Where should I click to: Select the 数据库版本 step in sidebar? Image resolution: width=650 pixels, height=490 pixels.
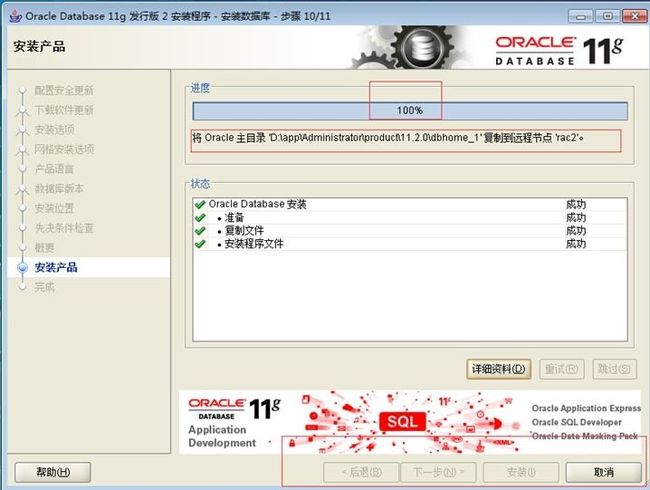point(59,189)
